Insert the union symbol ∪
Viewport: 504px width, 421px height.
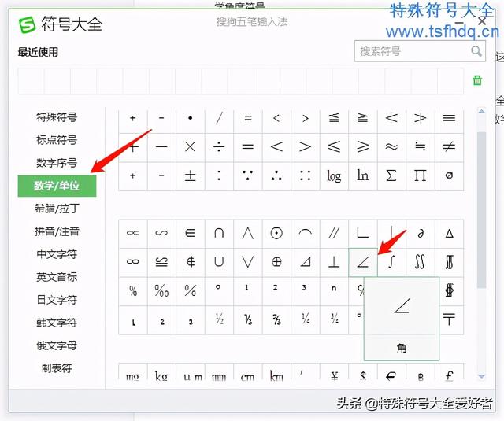[219, 262]
